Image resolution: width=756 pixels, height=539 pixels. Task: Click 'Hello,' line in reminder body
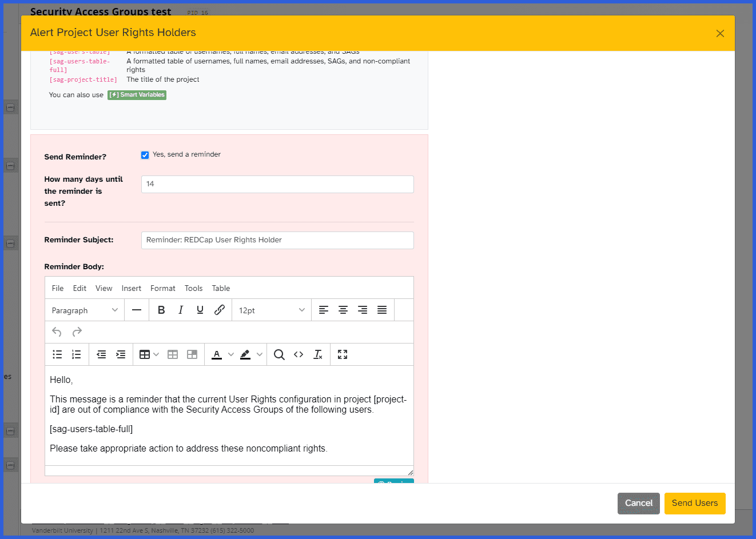[x=61, y=380]
